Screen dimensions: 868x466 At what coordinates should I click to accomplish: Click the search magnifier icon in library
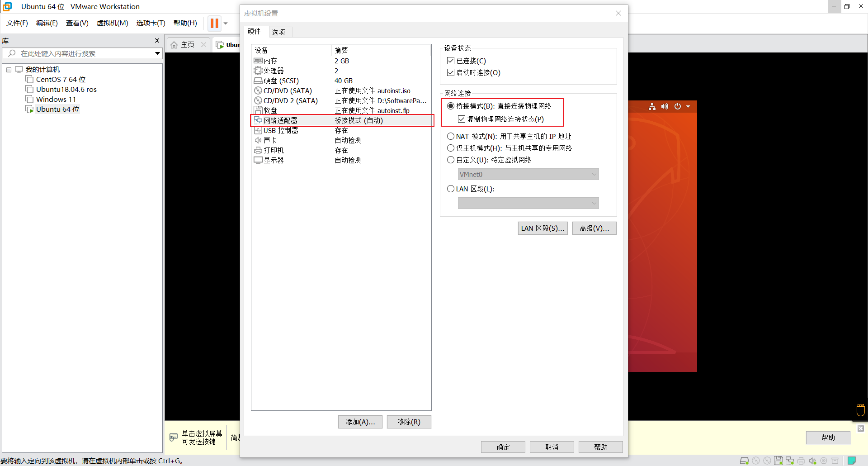[12, 53]
